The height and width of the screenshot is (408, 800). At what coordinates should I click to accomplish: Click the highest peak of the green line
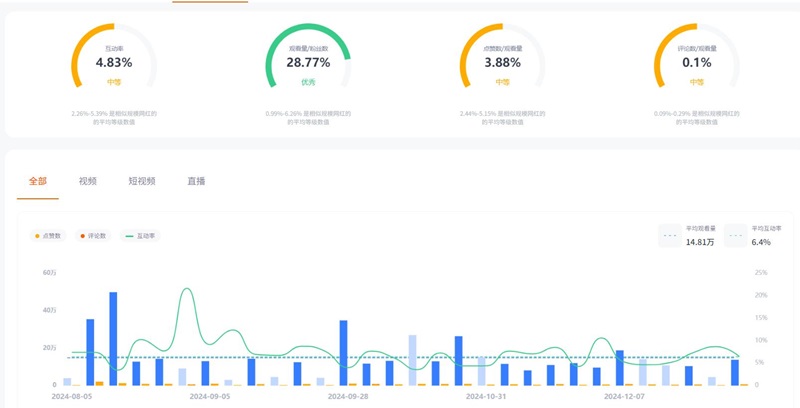[x=187, y=290]
